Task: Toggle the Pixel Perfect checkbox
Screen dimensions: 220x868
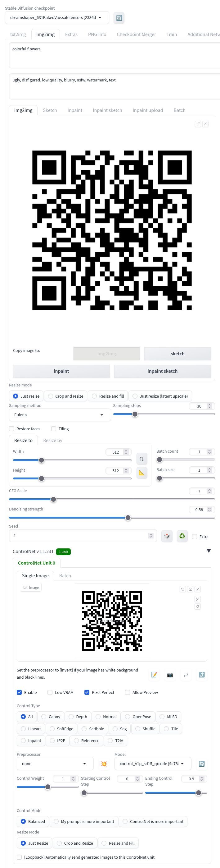Action: click(87, 692)
